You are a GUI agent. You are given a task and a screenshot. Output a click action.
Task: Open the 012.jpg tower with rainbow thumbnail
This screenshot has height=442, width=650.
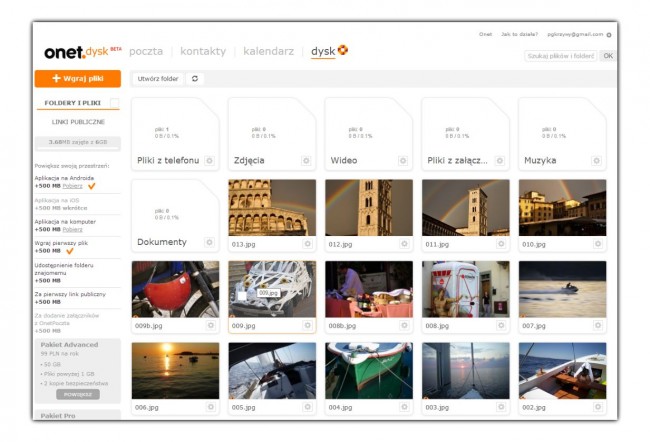pos(369,208)
